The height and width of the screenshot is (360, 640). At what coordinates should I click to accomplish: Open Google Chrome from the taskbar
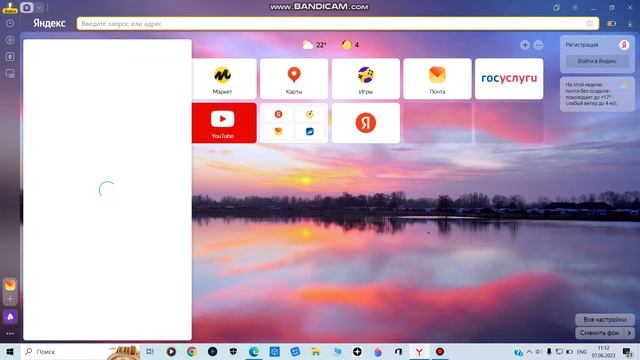191,351
